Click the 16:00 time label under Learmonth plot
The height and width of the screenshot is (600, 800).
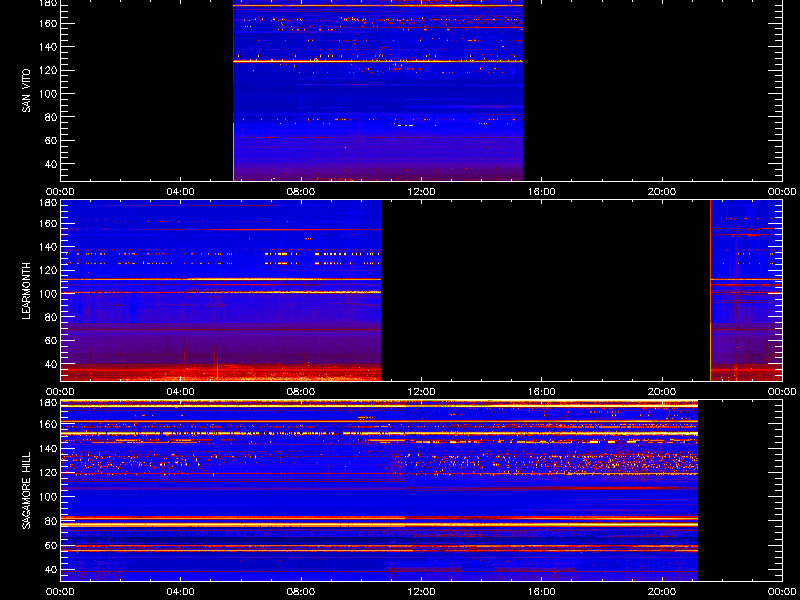[x=541, y=392]
